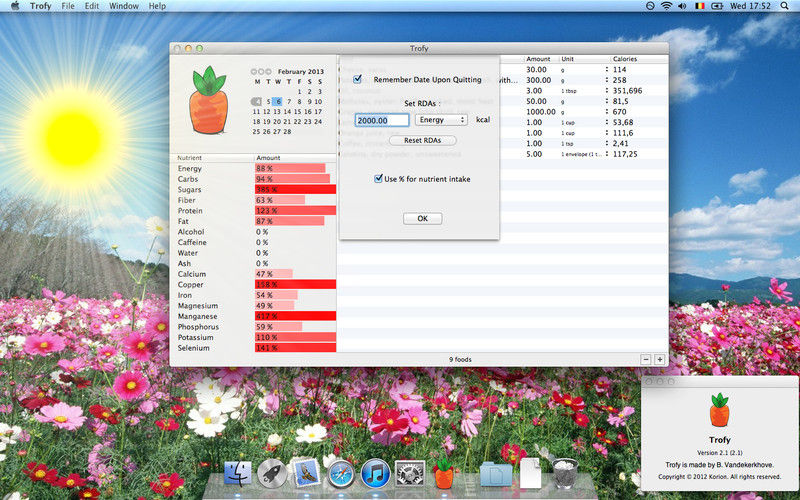Image resolution: width=800 pixels, height=500 pixels.
Task: Open Mail stamp icon in dock
Action: (x=306, y=472)
